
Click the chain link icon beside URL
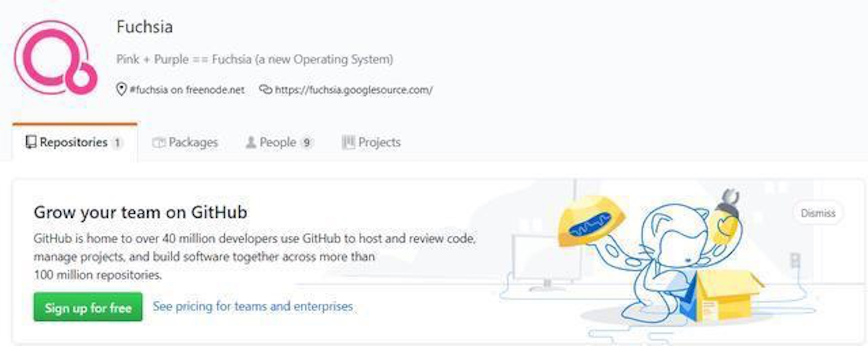265,89
